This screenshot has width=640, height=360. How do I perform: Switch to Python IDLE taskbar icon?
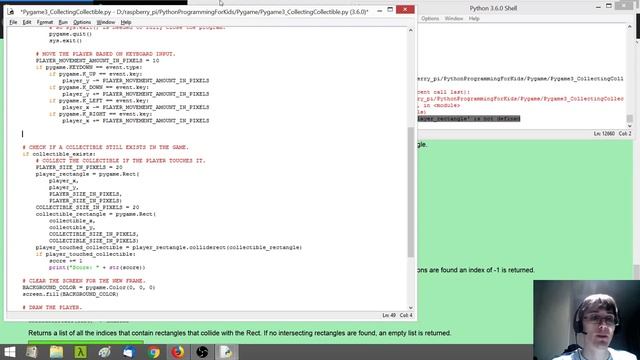click(226, 352)
